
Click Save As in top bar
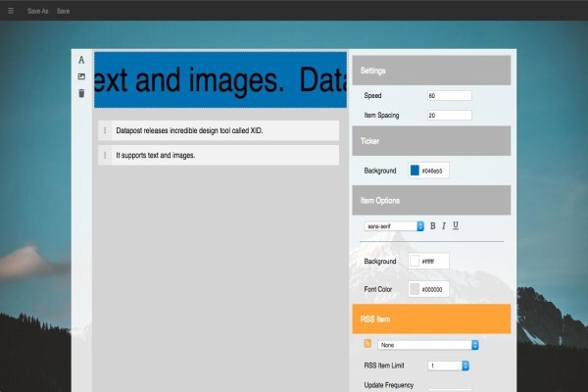(38, 11)
